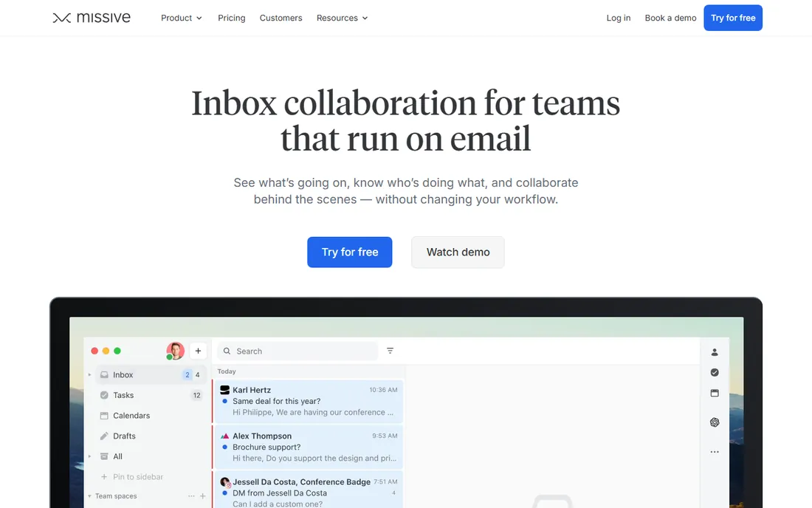Click Book a demo link
This screenshot has height=508, width=812.
(x=670, y=18)
